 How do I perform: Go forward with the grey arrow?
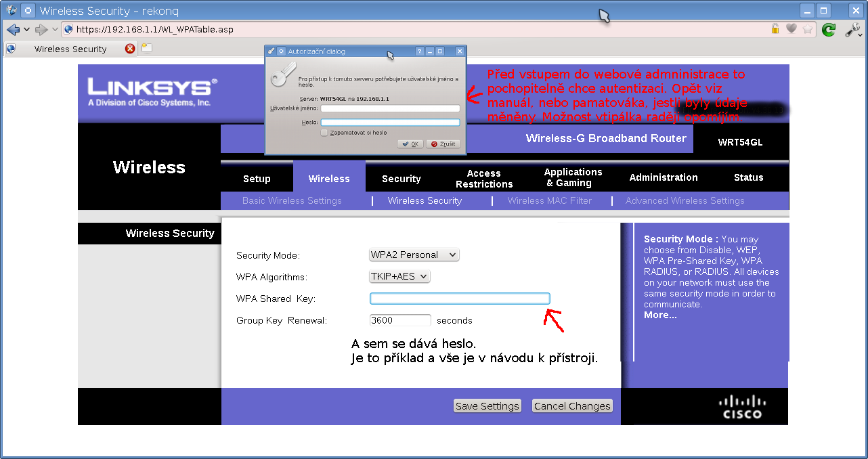41,30
